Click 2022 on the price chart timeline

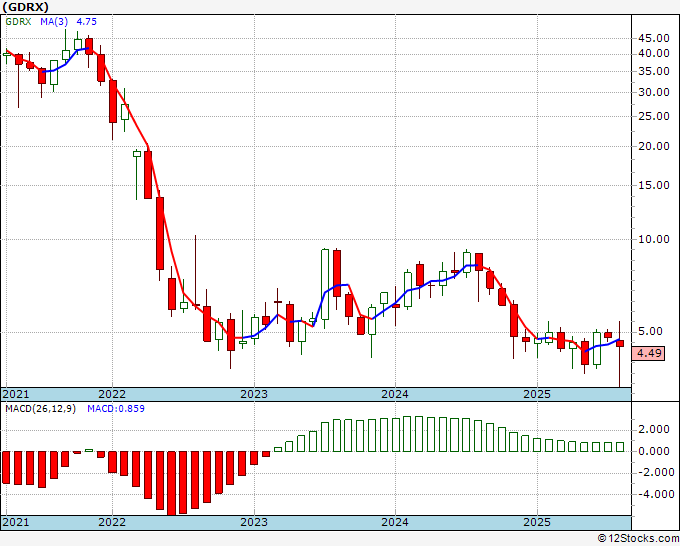click(112, 394)
